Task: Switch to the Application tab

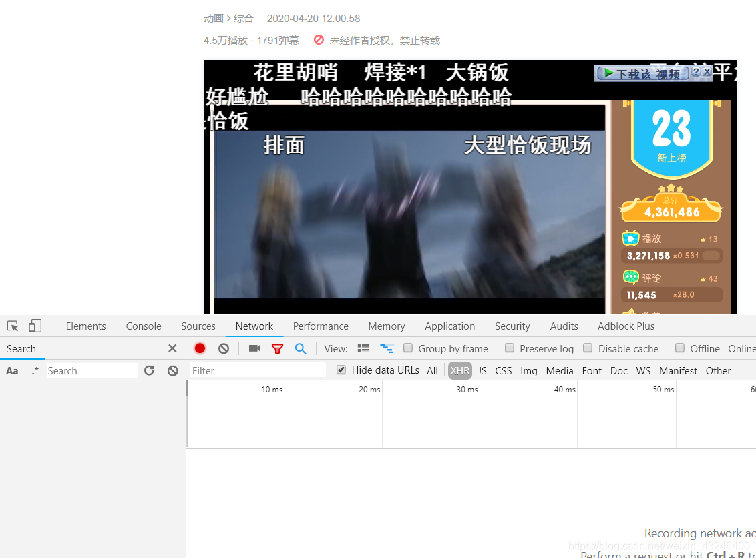Action: coord(450,326)
